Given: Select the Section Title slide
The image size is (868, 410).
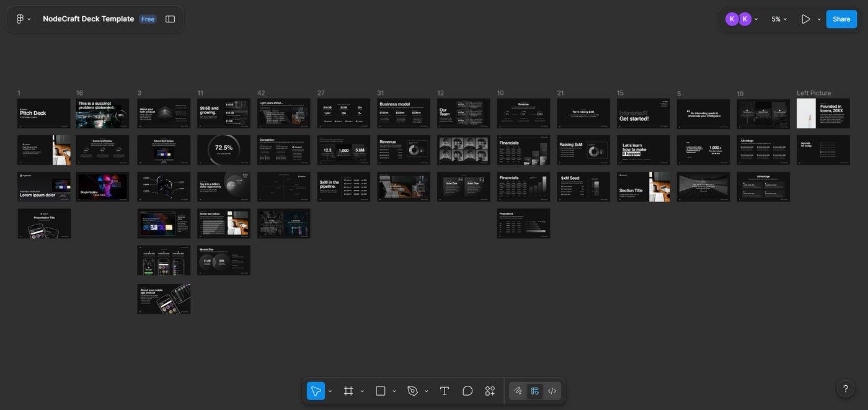Looking at the screenshot, I should pos(644,187).
